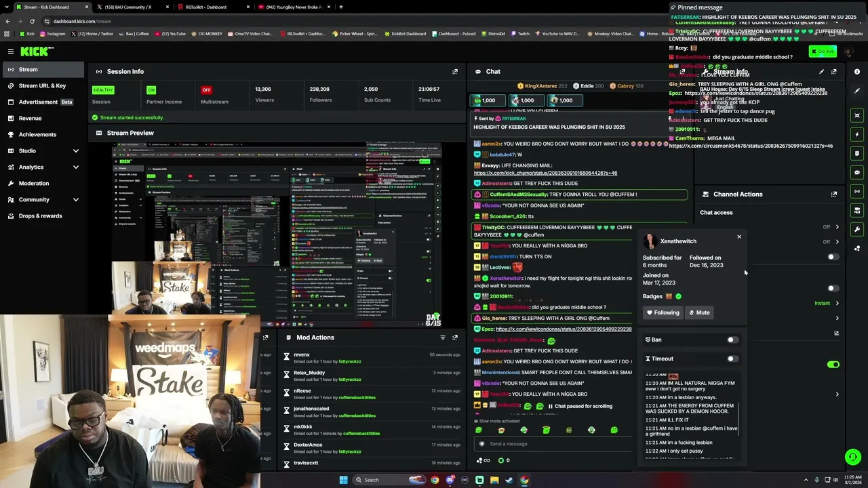Open the hamburger sidebar menu

click(10, 52)
